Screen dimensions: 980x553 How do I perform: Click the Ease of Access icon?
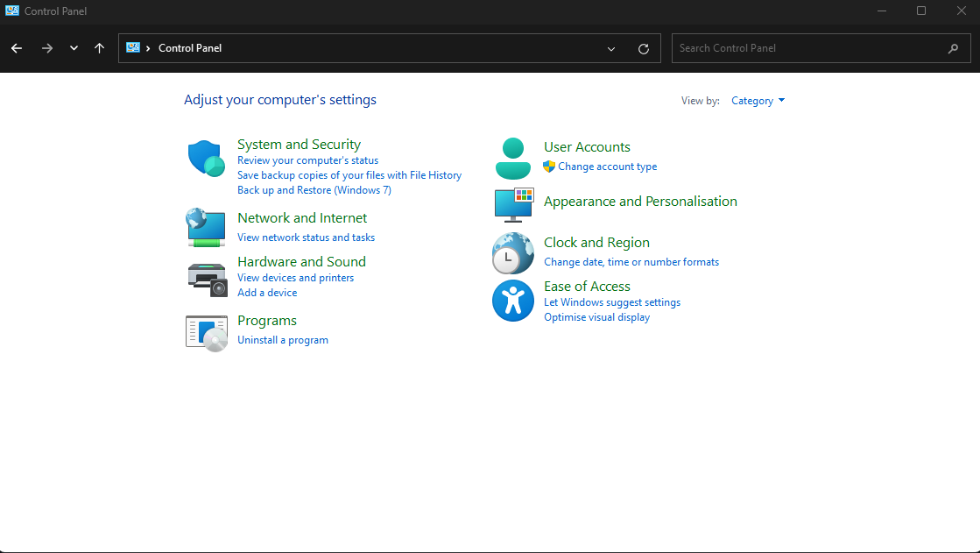(513, 301)
